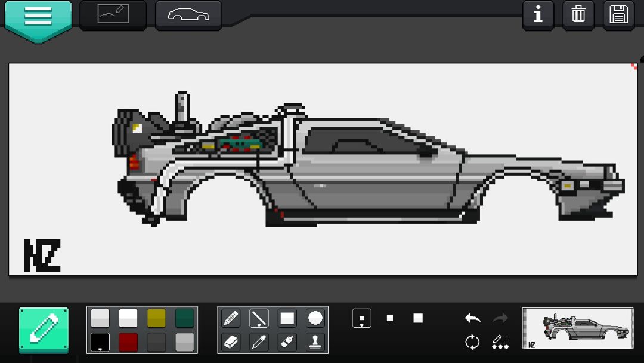Select the Line tool
The width and height of the screenshot is (644, 363).
pyautogui.click(x=259, y=318)
